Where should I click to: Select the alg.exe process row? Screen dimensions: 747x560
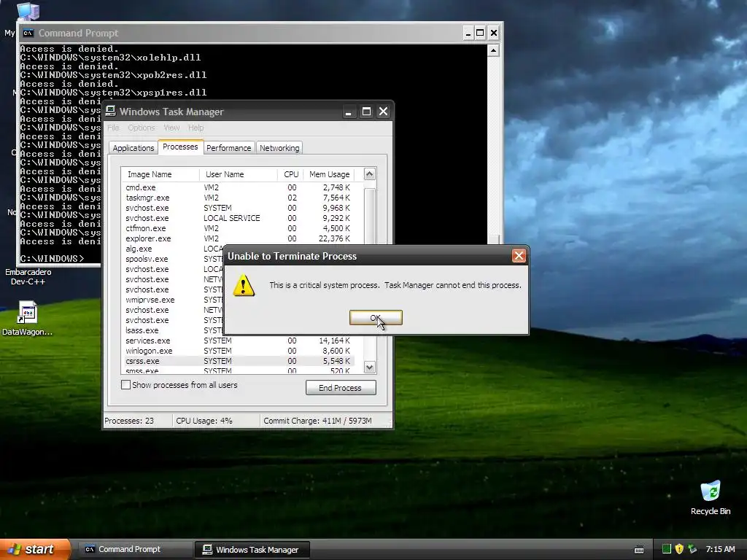tap(173, 249)
